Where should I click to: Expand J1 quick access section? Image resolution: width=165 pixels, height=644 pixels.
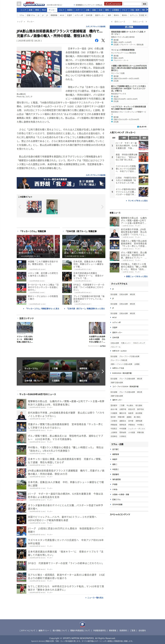(129, 289)
